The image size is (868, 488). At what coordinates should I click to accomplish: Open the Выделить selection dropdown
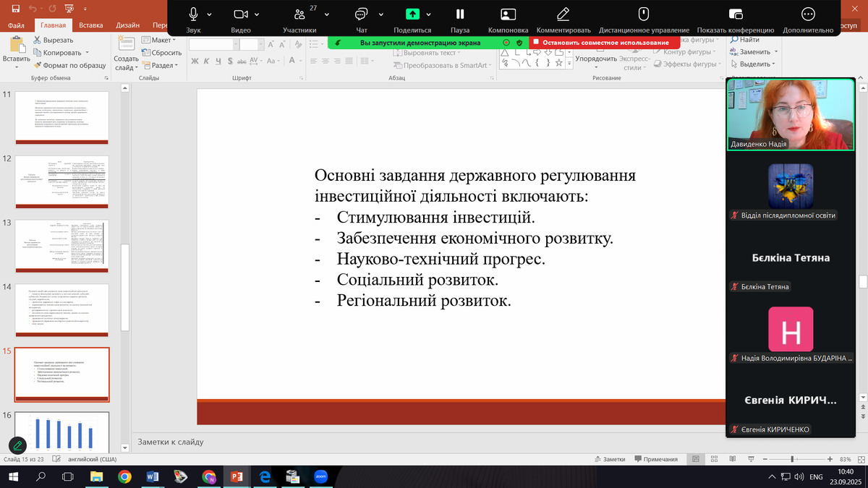click(x=752, y=64)
